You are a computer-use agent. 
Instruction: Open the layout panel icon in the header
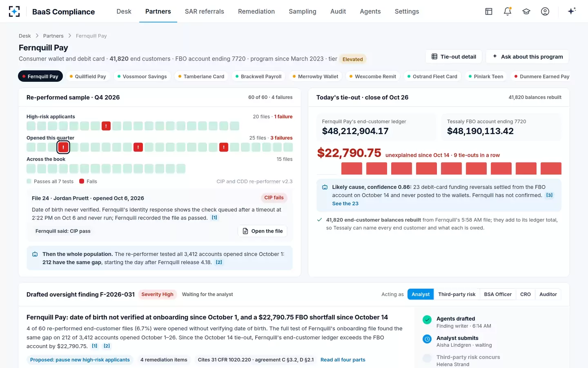pos(489,11)
